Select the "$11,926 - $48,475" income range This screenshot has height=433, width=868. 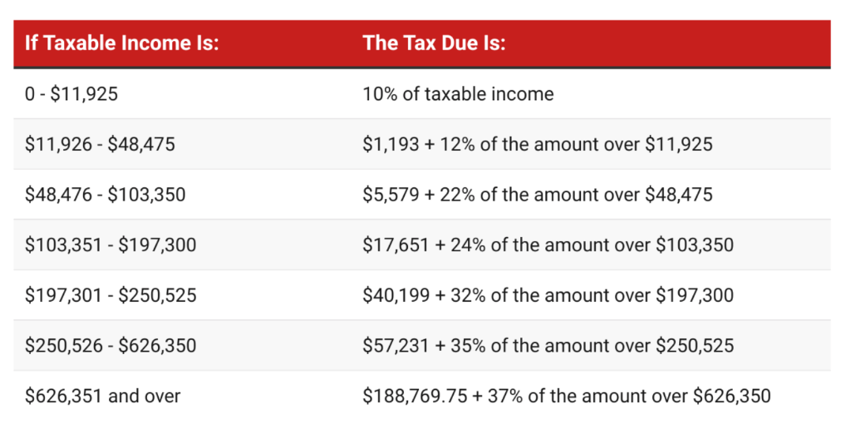click(x=100, y=144)
